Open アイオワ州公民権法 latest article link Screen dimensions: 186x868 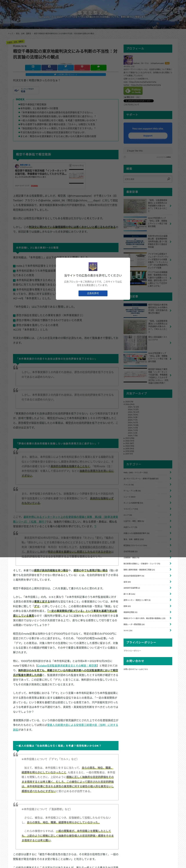[x=158, y=261]
